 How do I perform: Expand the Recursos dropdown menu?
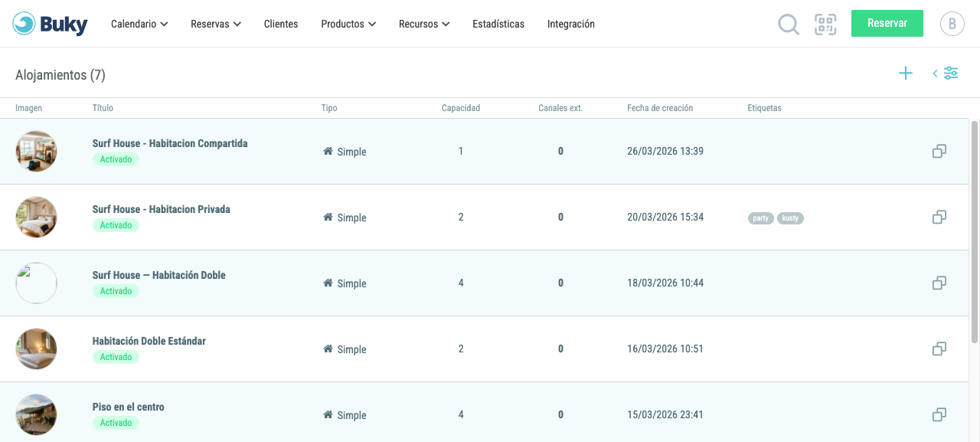click(424, 24)
